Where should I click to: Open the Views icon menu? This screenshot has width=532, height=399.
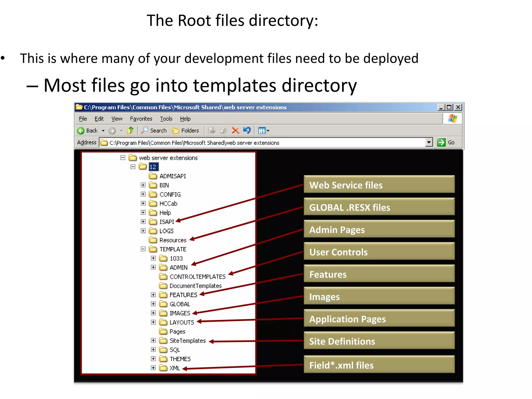tap(264, 130)
